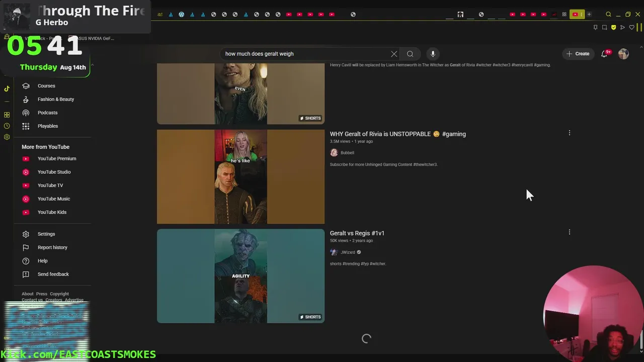Start voice search with microphone
The height and width of the screenshot is (362, 644).
[433, 54]
